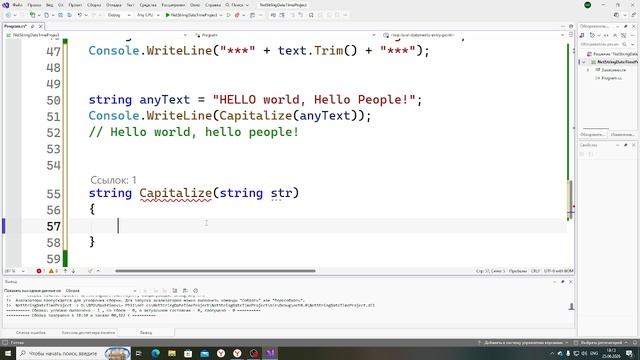Open the Правка menu

tap(34, 5)
